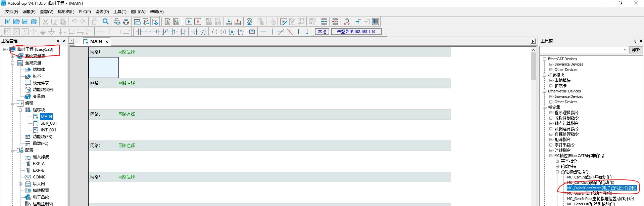Select MC_DigitalCamSwitch instruction in toolbox
Image resolution: width=644 pixels, height=206 pixels.
click(601, 188)
